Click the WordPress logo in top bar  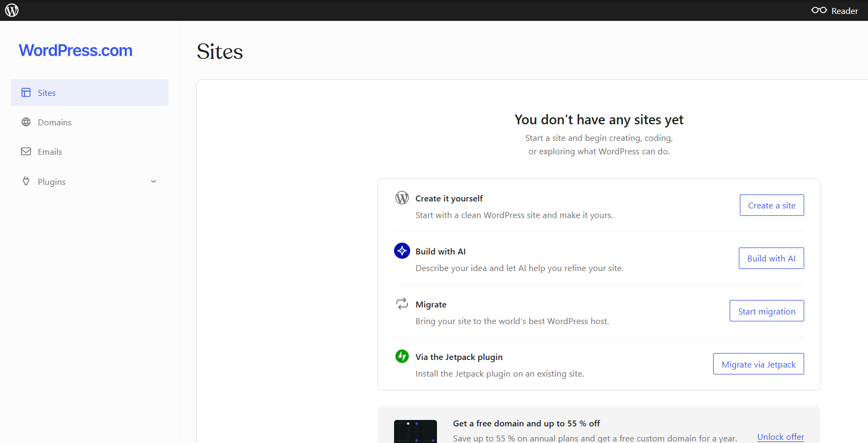coord(12,10)
